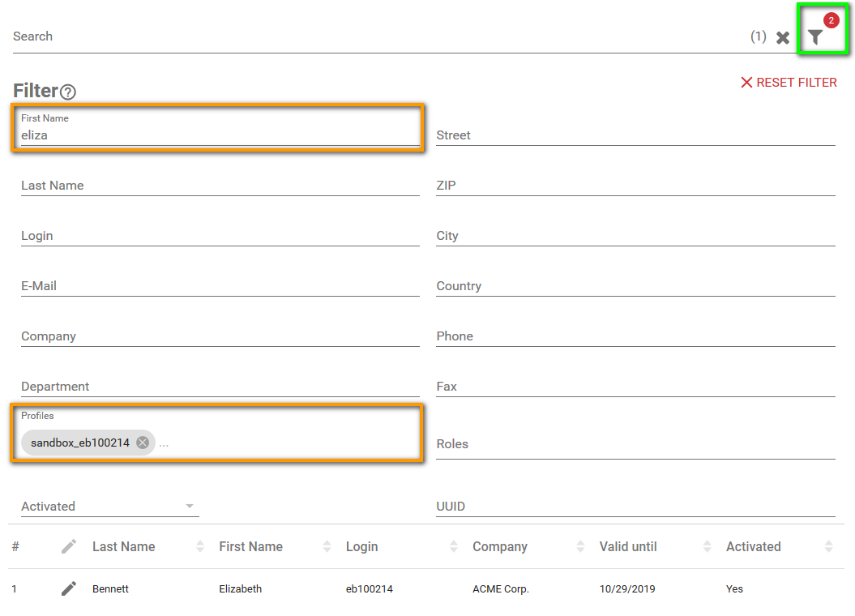The height and width of the screenshot is (616, 855).
Task: Click the Last Name filter field
Action: coord(219,186)
